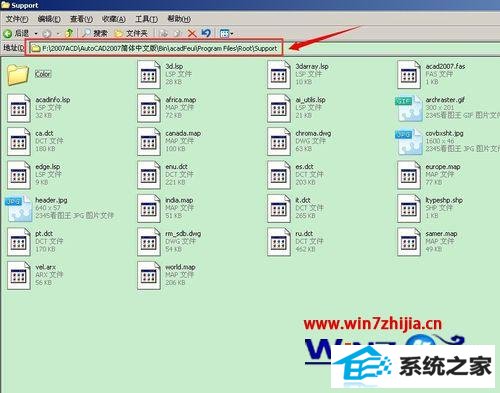Click the ru.dct file name
Viewport: 500px width, 393px height.
tap(304, 234)
